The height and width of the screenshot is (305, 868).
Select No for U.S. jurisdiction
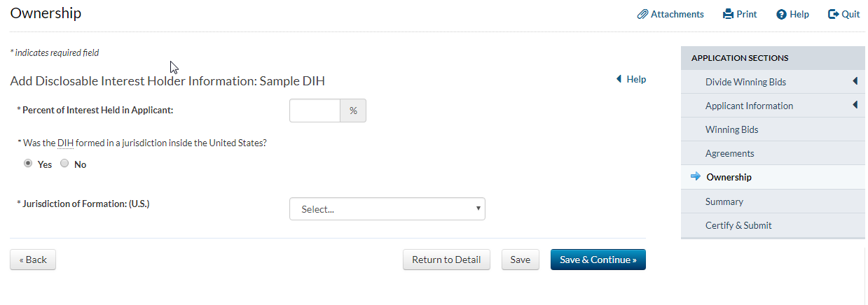click(x=64, y=164)
